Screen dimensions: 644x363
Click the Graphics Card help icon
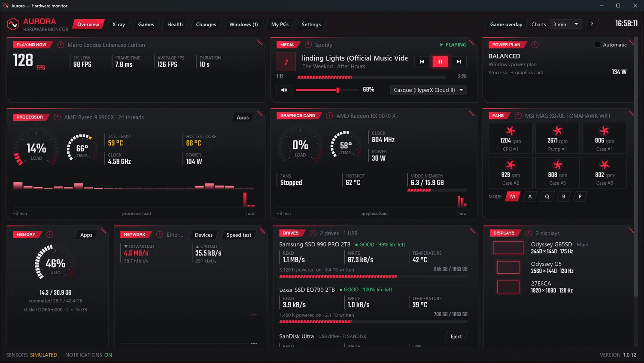coord(329,116)
